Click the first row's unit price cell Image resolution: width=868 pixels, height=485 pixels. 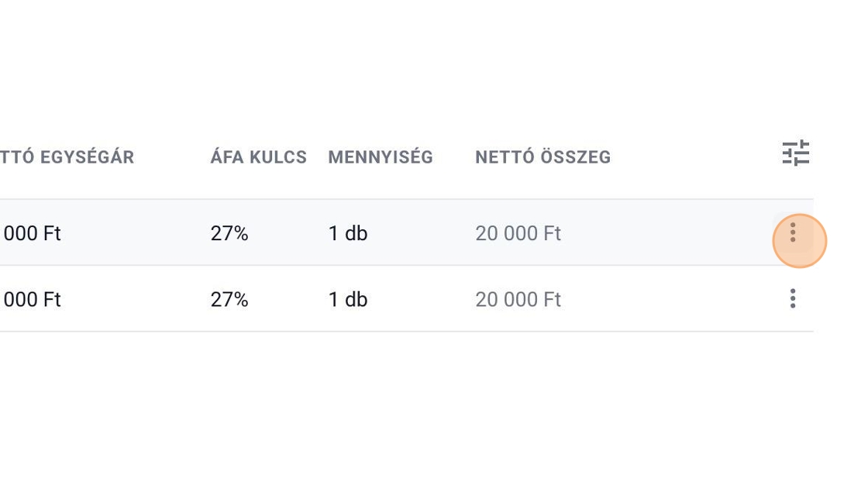pyautogui.click(x=31, y=233)
